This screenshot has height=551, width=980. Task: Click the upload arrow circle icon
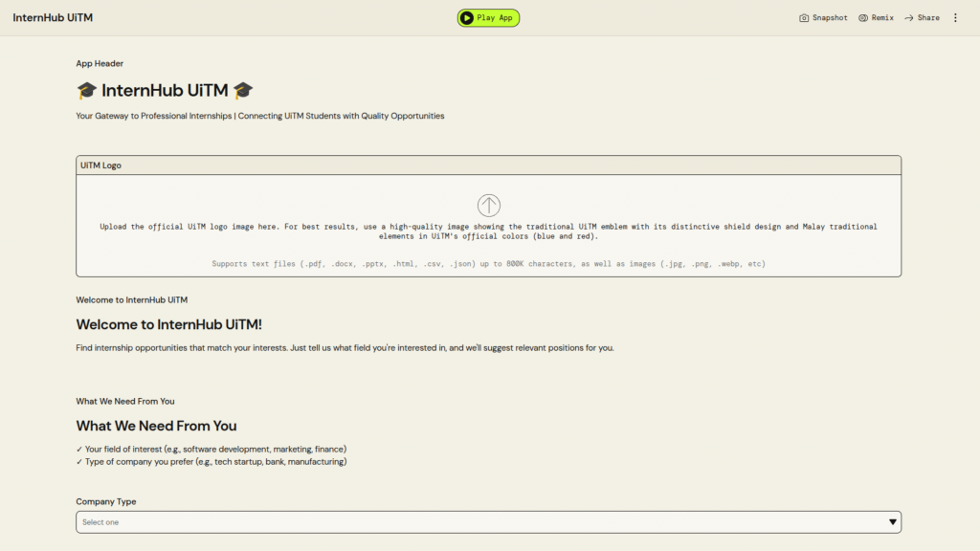(x=489, y=205)
